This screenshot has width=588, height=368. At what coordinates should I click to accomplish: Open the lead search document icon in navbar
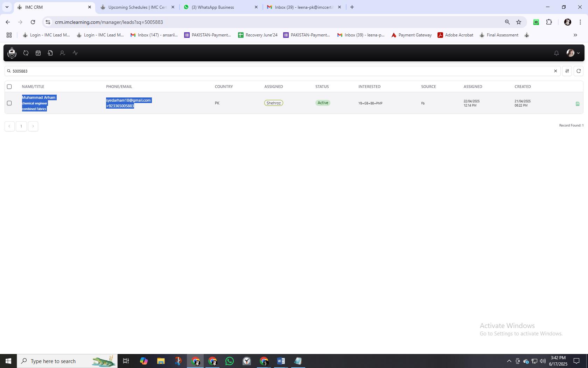point(50,53)
